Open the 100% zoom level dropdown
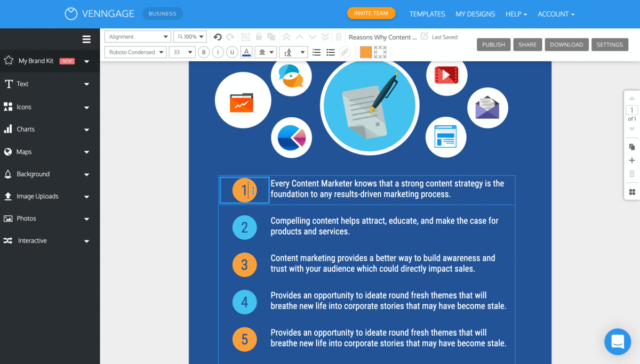Screen dimensions: 640x364 point(190,37)
